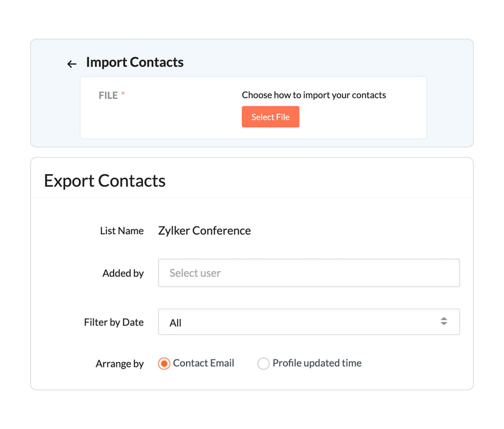Click 'Choose how to import your contacts' text
The image size is (504, 429).
coord(314,95)
